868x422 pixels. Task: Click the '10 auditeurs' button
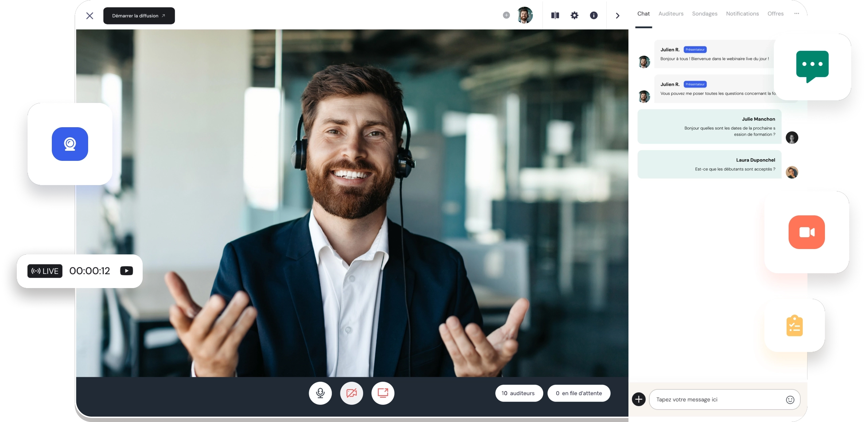518,393
